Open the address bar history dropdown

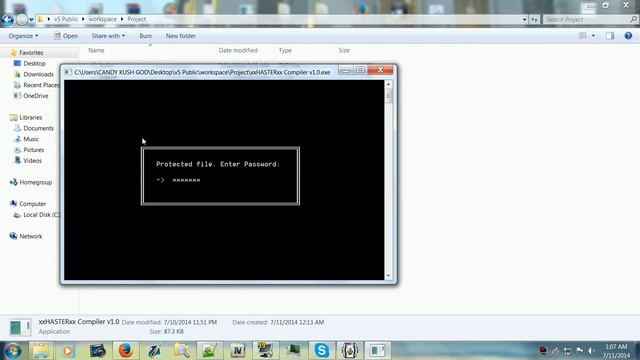pos(524,19)
